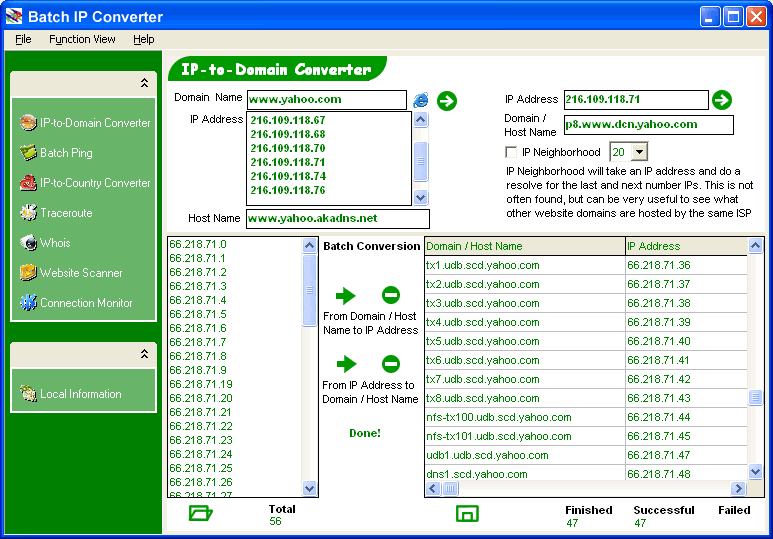
Task: Select the udb1.udb.scd.yahoo.com result row
Action: 586,455
